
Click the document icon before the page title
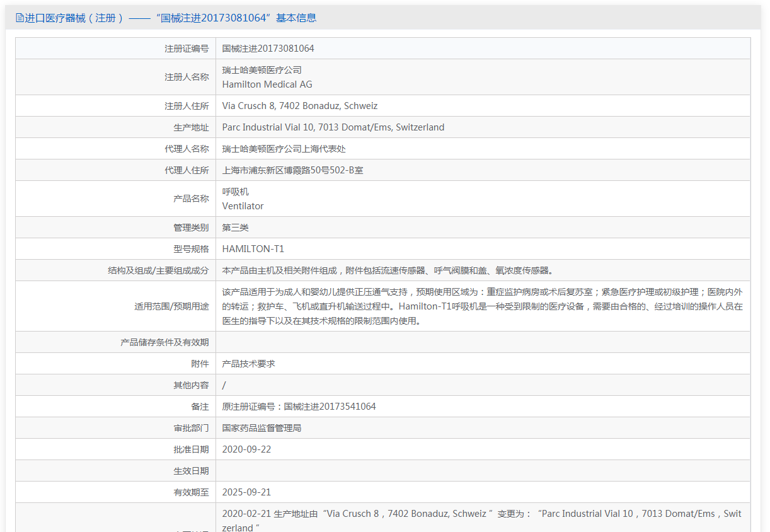[x=20, y=18]
